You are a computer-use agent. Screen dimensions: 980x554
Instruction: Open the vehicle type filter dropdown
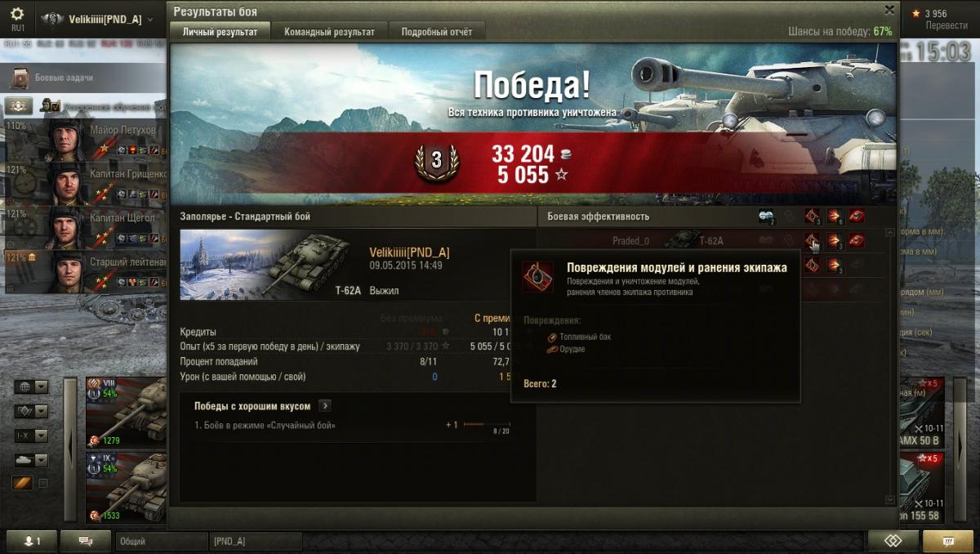pyautogui.click(x=31, y=460)
